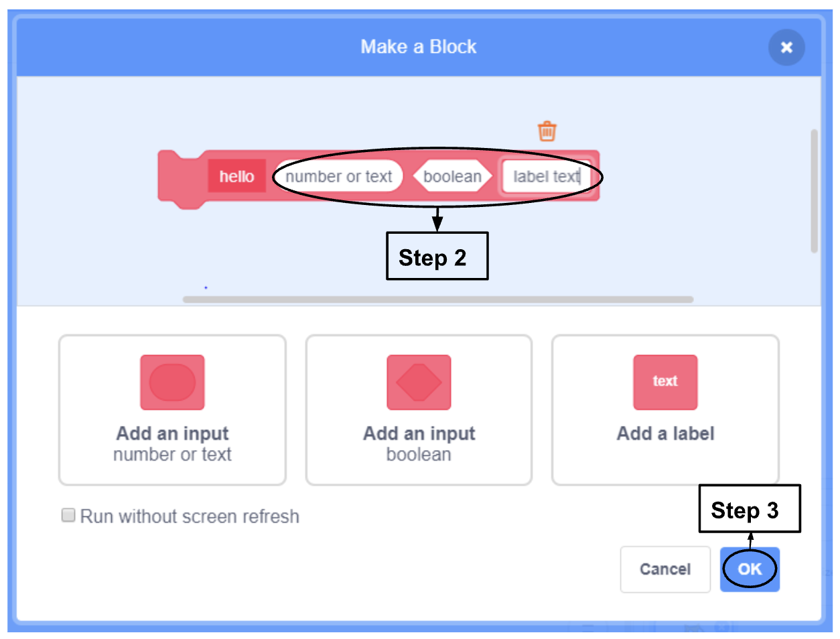The width and height of the screenshot is (840, 639).
Task: Click the horizontal scrollbar below block preview
Action: click(x=438, y=299)
